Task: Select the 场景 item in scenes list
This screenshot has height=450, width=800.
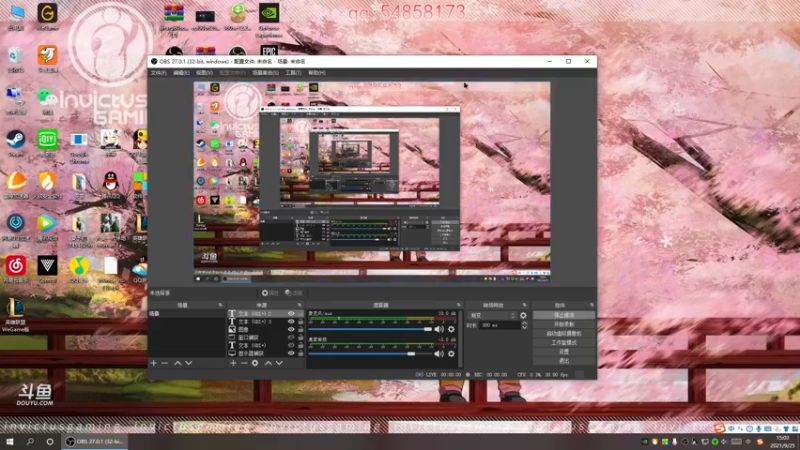Action: coord(187,313)
